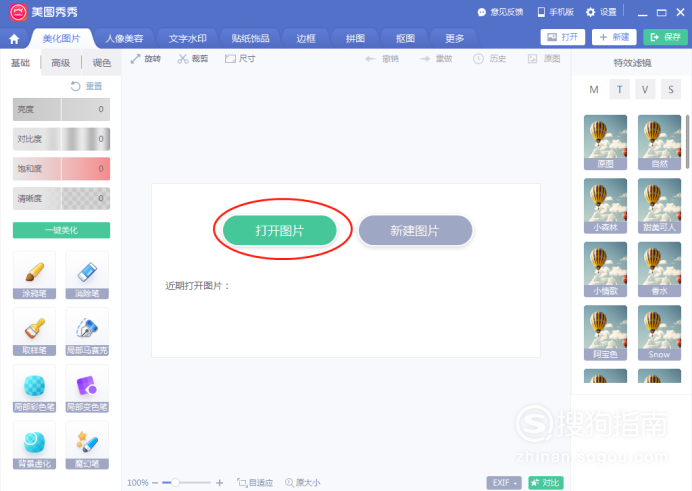
Task: Switch to the 贴纸饰品 tab
Action: pyautogui.click(x=250, y=39)
